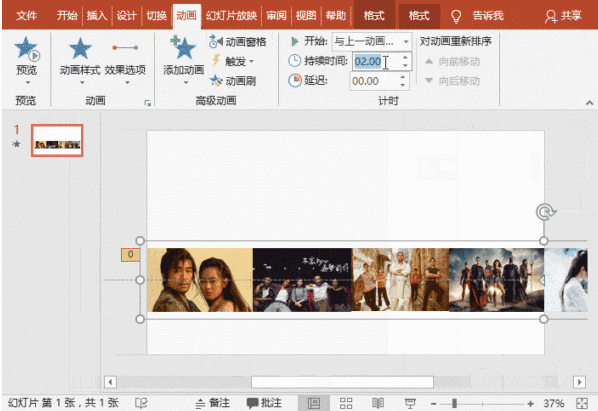The width and height of the screenshot is (598, 411).
Task: Collapse the ribbon with chevron
Action: pyautogui.click(x=589, y=103)
